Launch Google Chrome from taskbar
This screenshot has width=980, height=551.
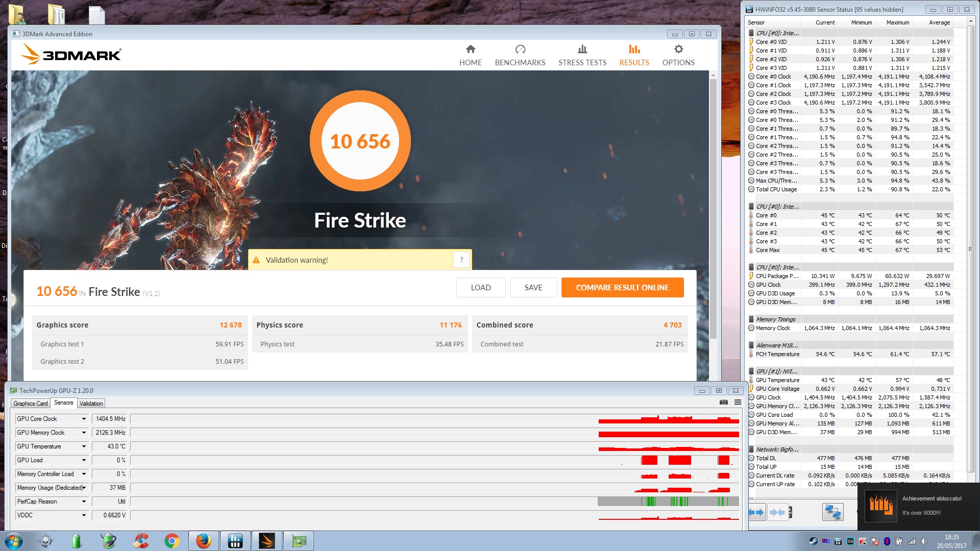point(172,541)
